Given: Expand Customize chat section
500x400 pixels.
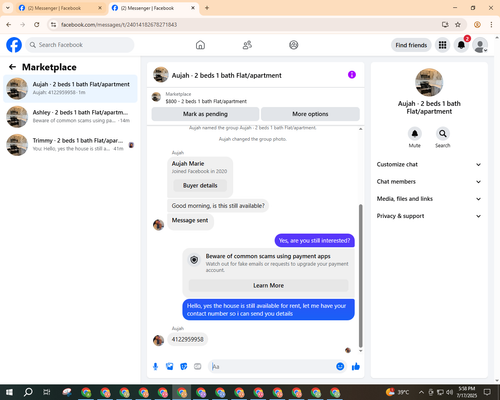Looking at the screenshot, I should point(429,164).
